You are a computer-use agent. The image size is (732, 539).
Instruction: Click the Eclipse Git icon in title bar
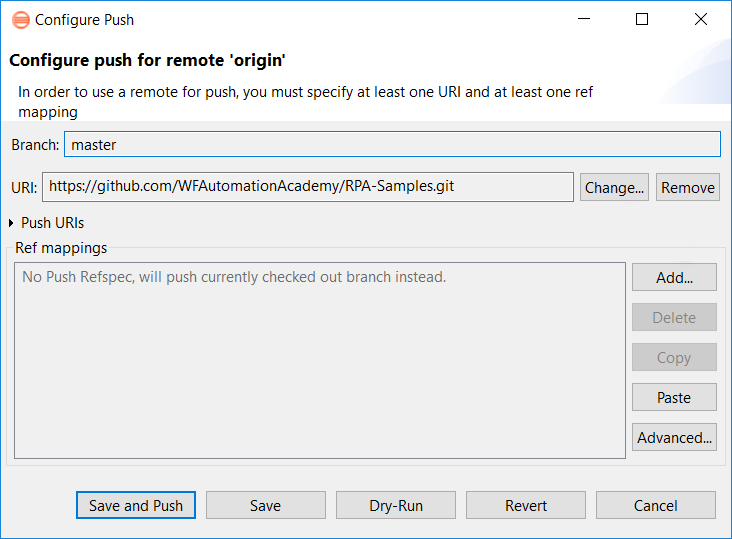(21, 20)
